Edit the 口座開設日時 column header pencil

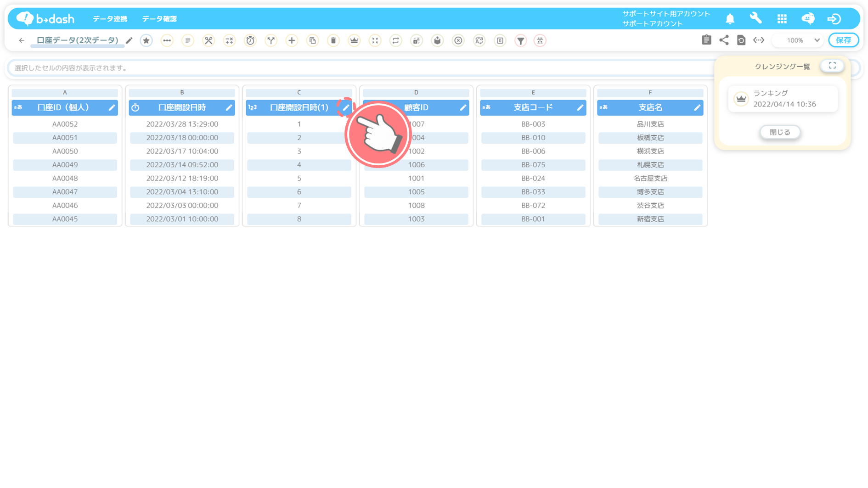pos(229,107)
